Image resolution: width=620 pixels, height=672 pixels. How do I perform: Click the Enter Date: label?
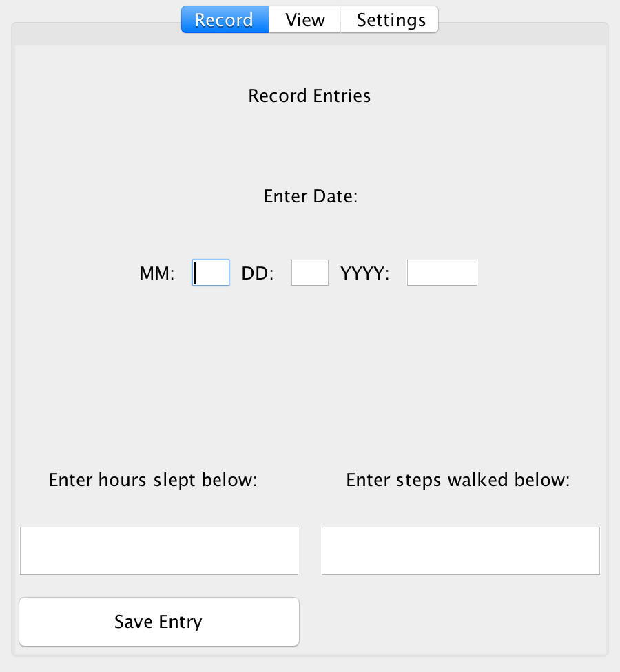pos(311,196)
